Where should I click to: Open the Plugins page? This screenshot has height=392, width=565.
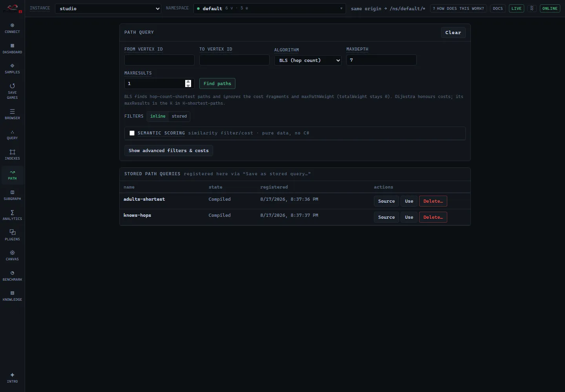(x=12, y=236)
